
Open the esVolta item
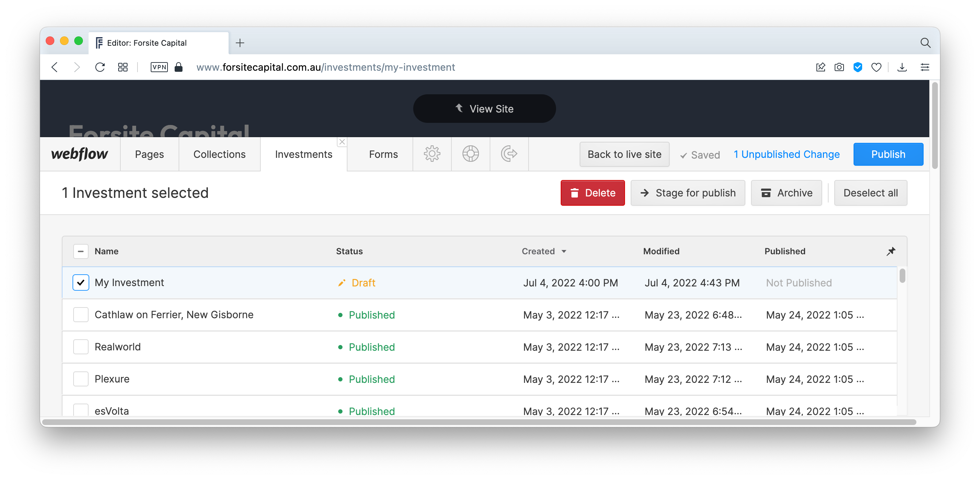pyautogui.click(x=111, y=411)
